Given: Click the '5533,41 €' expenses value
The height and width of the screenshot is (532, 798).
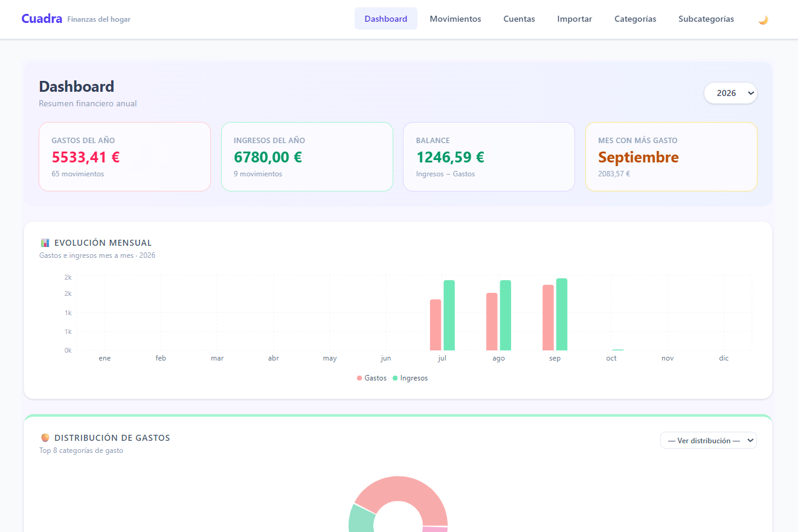Looking at the screenshot, I should (86, 157).
